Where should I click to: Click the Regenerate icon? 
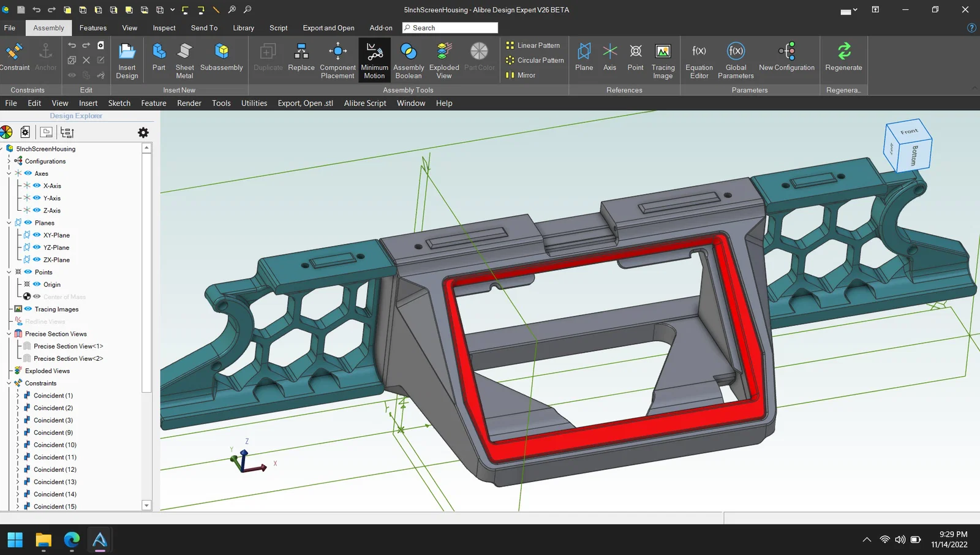pyautogui.click(x=843, y=51)
